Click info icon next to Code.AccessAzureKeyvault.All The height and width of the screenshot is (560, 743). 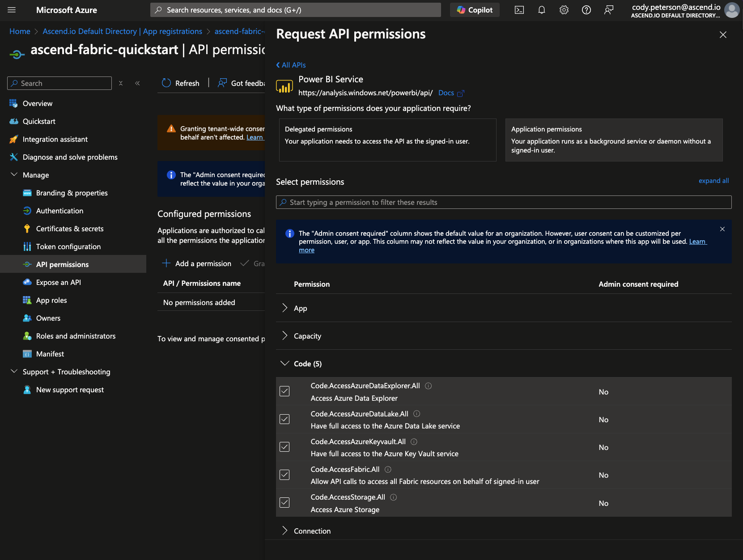click(414, 441)
